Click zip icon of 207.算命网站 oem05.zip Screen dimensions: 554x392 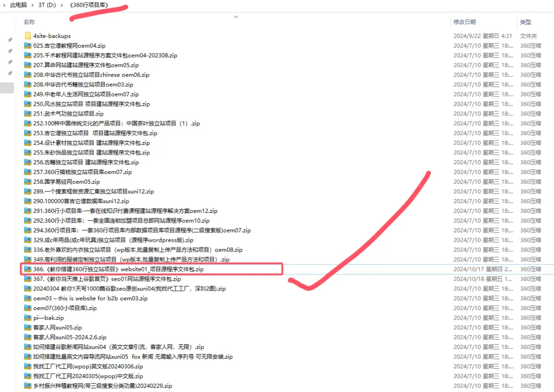pos(28,65)
